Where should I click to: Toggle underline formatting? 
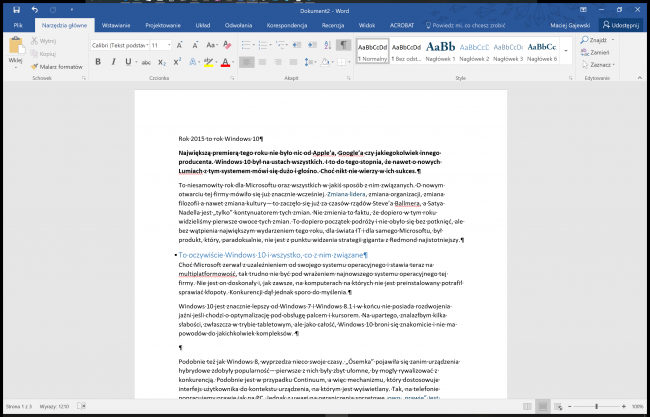click(128, 62)
